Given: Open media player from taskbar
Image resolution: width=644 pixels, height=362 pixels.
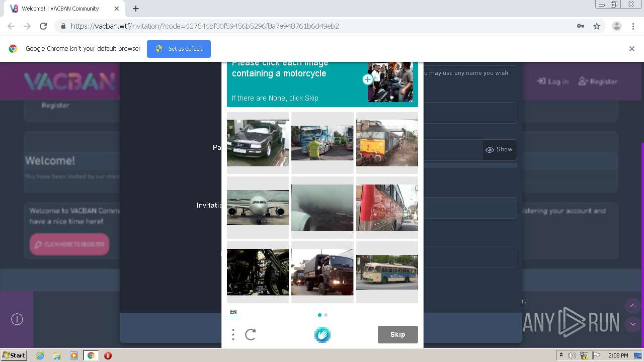Looking at the screenshot, I should point(74,355).
